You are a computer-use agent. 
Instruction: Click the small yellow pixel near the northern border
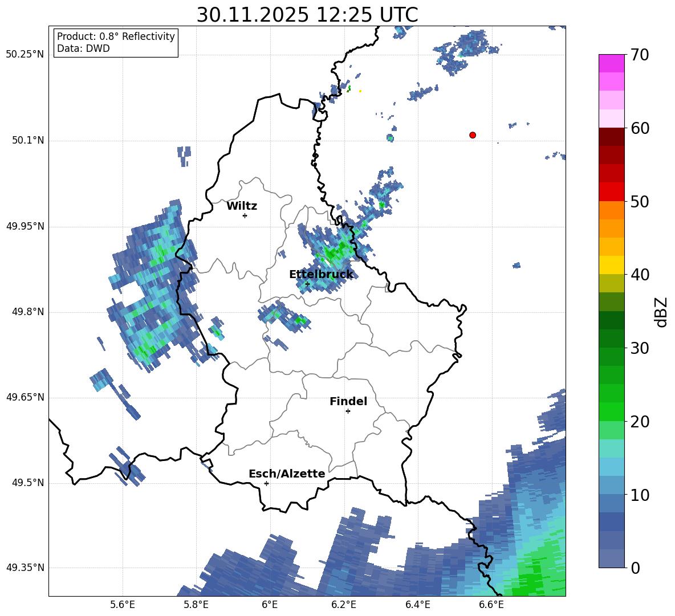(360, 91)
